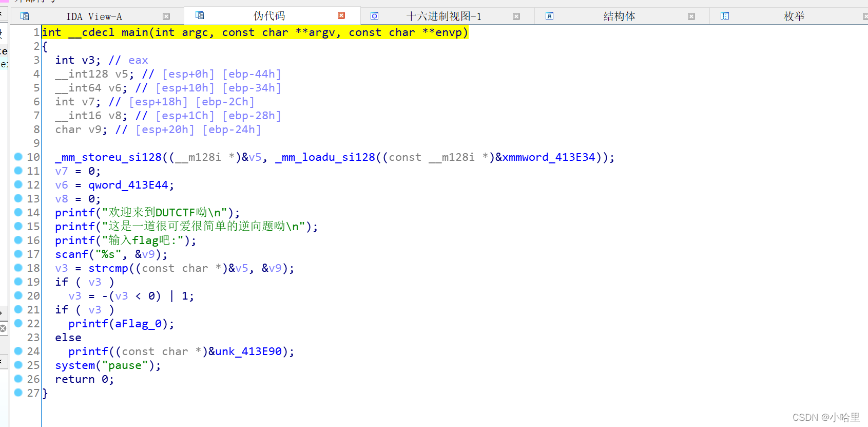Click the "%s" format string in scanf

tap(108, 254)
